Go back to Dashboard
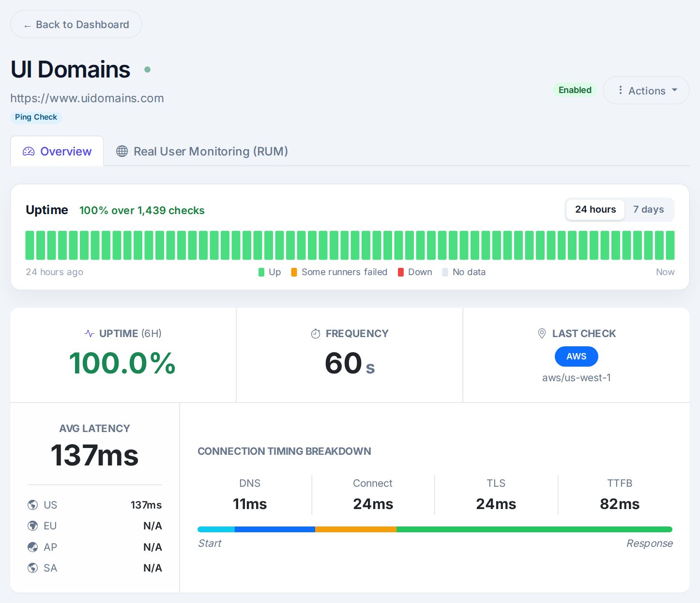The image size is (700, 603). click(76, 24)
